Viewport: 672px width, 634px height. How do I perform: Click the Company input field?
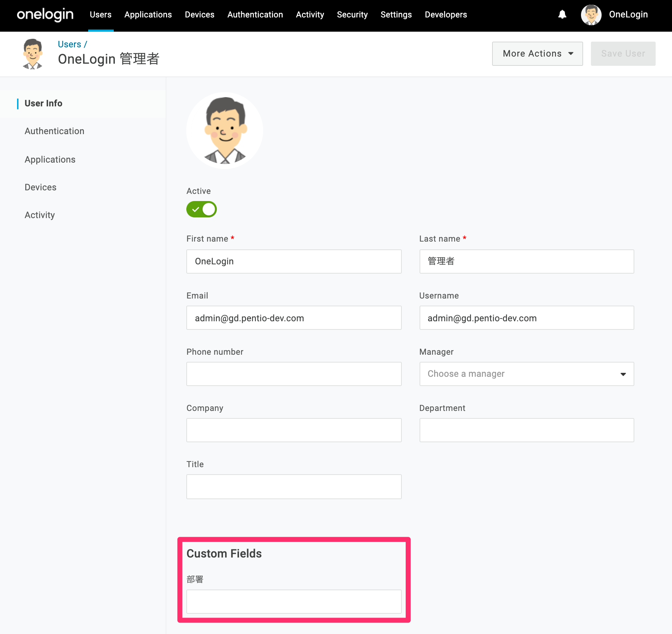(x=294, y=430)
